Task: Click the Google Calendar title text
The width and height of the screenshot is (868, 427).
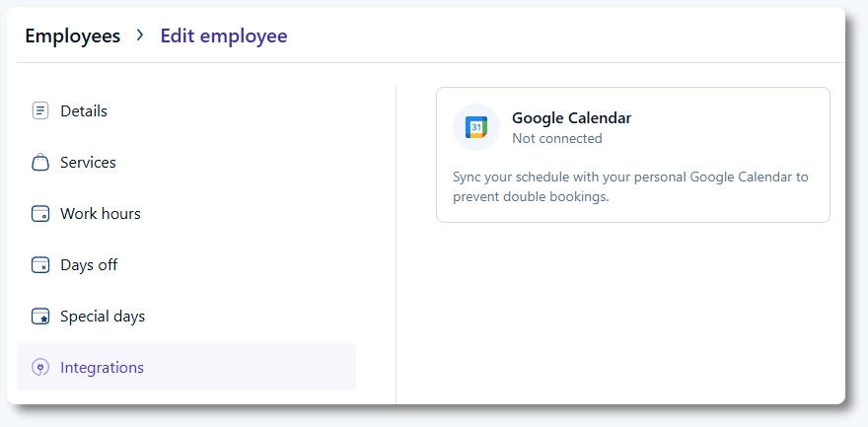Action: pyautogui.click(x=571, y=118)
